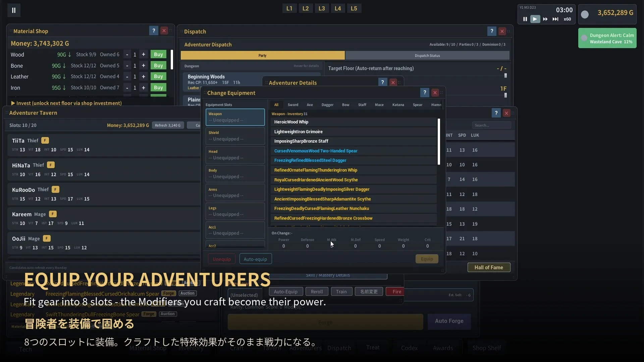644x362 pixels.
Task: Buy Wood in Material Shop
Action: click(158, 54)
